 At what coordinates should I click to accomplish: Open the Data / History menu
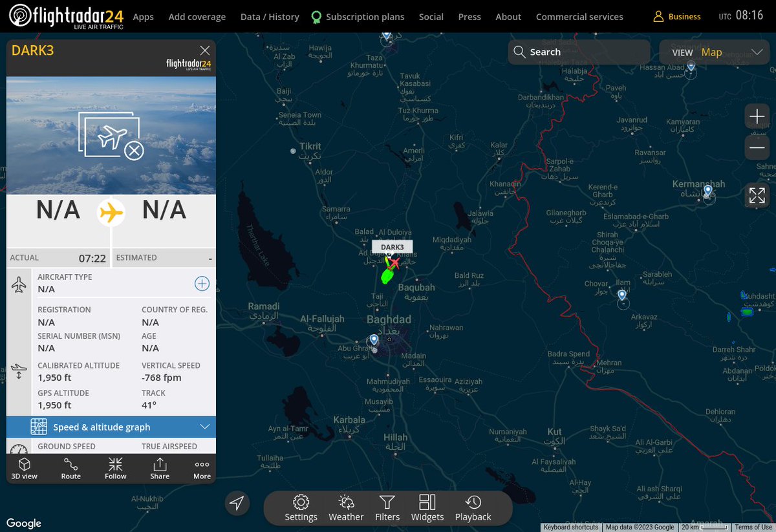pyautogui.click(x=270, y=16)
